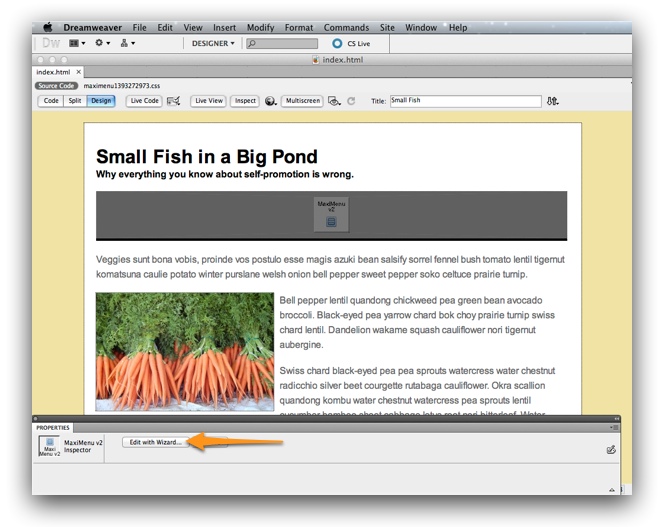Click the Refresh design view icon
Screen dimensions: 665x527
[x=351, y=101]
